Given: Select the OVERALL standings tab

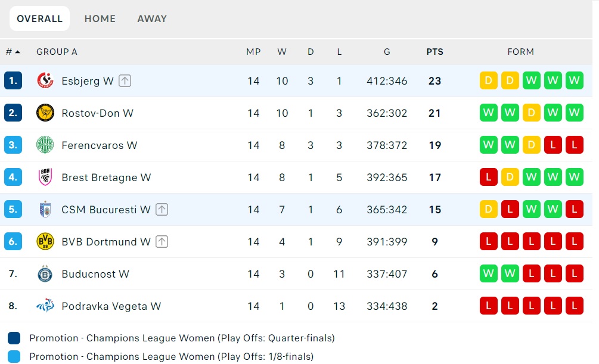Looking at the screenshot, I should [39, 18].
